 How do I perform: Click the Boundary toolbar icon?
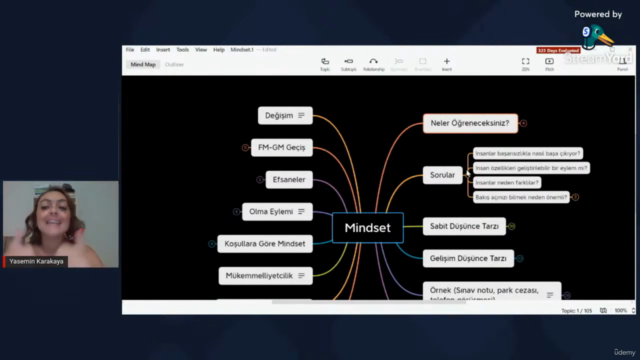click(x=423, y=64)
